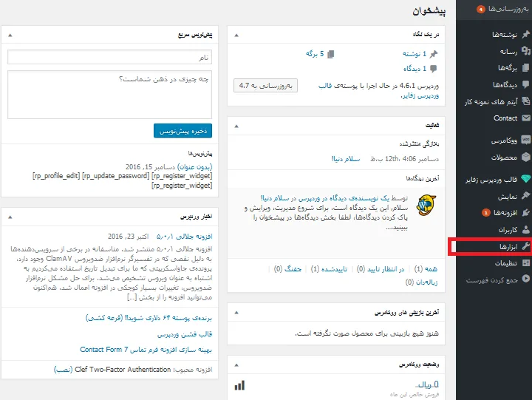
Task: Click the updates count badge 4
Action: 480,9
